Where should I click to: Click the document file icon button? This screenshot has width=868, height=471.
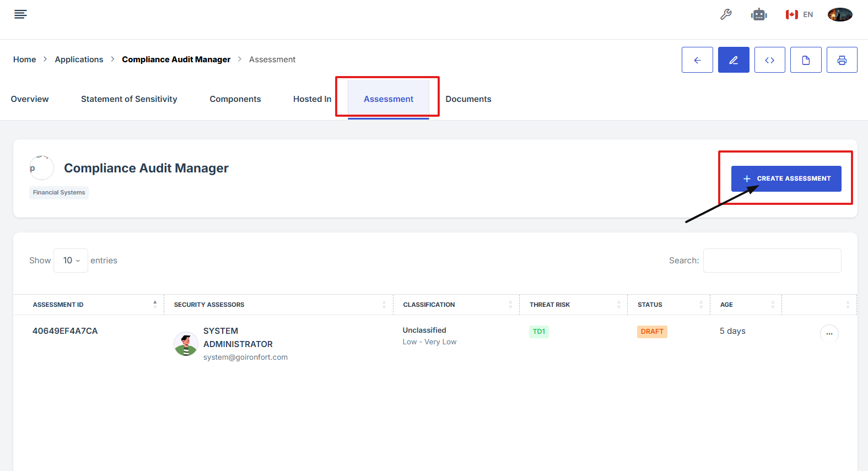pos(806,60)
